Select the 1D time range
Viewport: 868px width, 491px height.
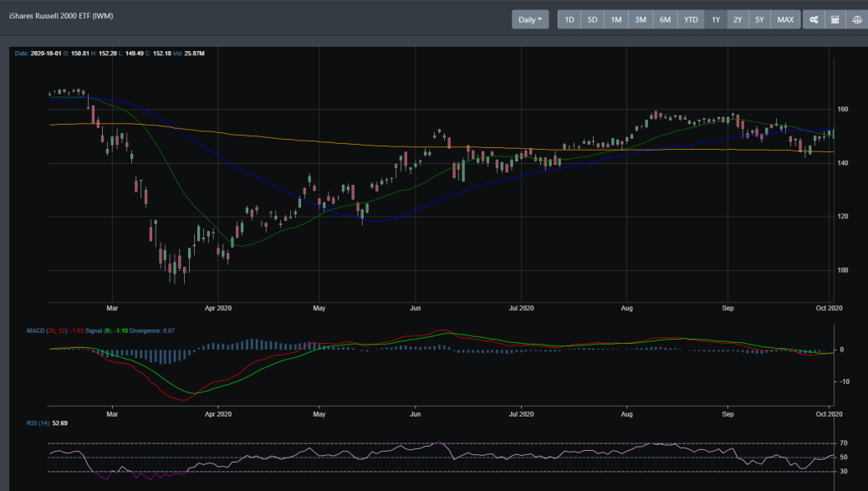[x=569, y=19]
